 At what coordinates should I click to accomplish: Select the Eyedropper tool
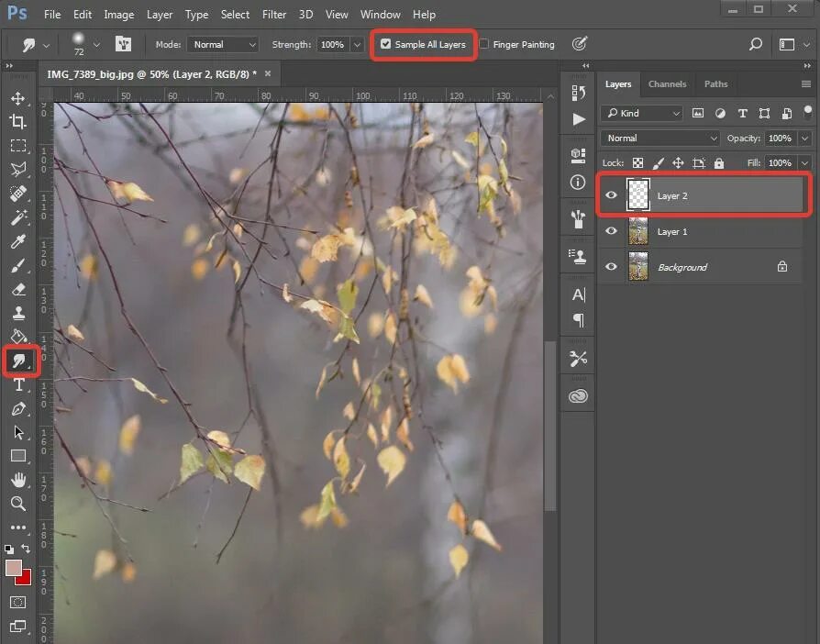17,241
